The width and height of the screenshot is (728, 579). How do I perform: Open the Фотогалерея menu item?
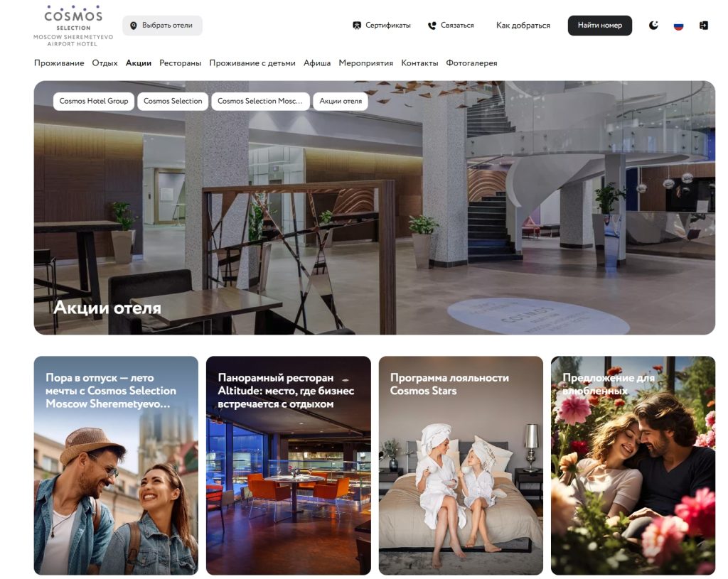(471, 63)
